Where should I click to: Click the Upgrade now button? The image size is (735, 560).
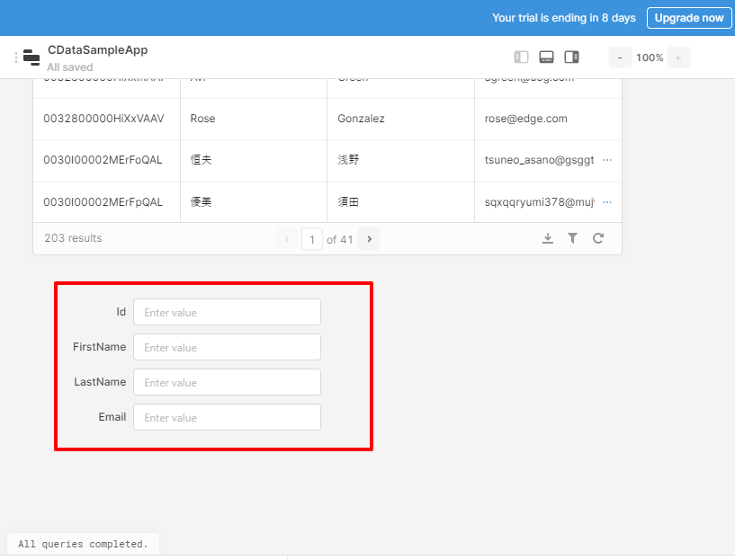click(689, 18)
